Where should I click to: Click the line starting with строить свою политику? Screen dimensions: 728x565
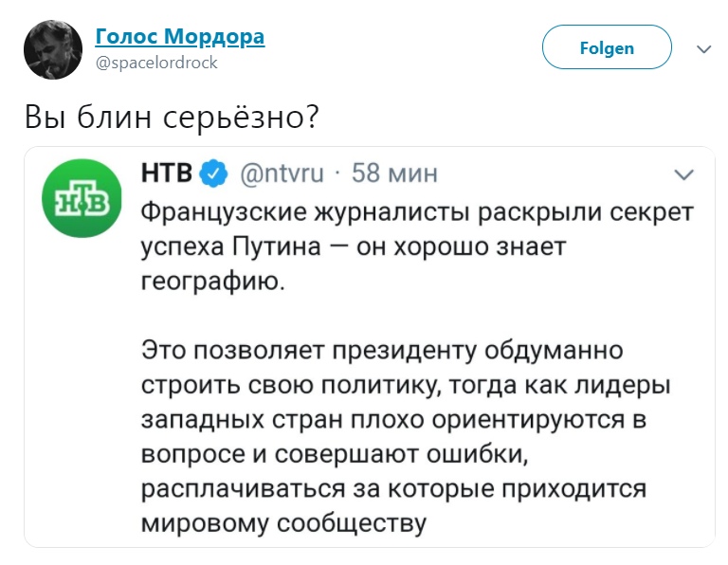(404, 387)
